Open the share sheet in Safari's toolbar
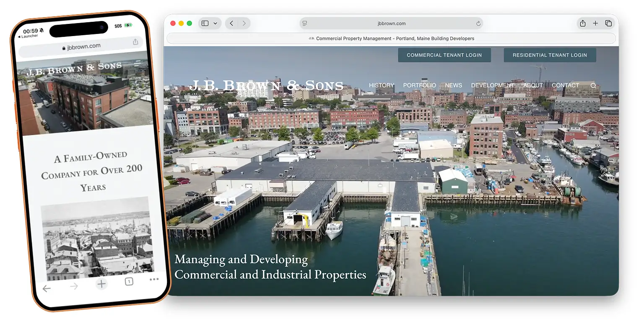644x322 pixels. (x=582, y=23)
